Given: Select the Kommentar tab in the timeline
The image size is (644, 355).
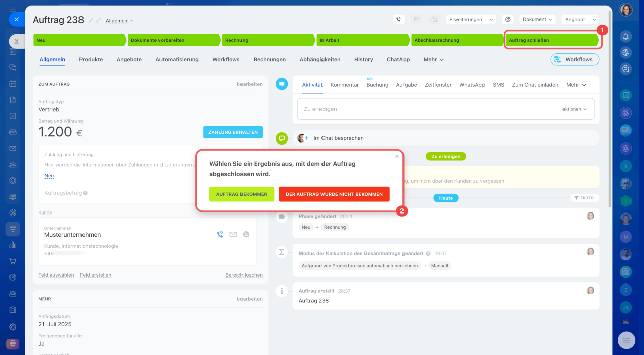Looking at the screenshot, I should click(x=345, y=85).
